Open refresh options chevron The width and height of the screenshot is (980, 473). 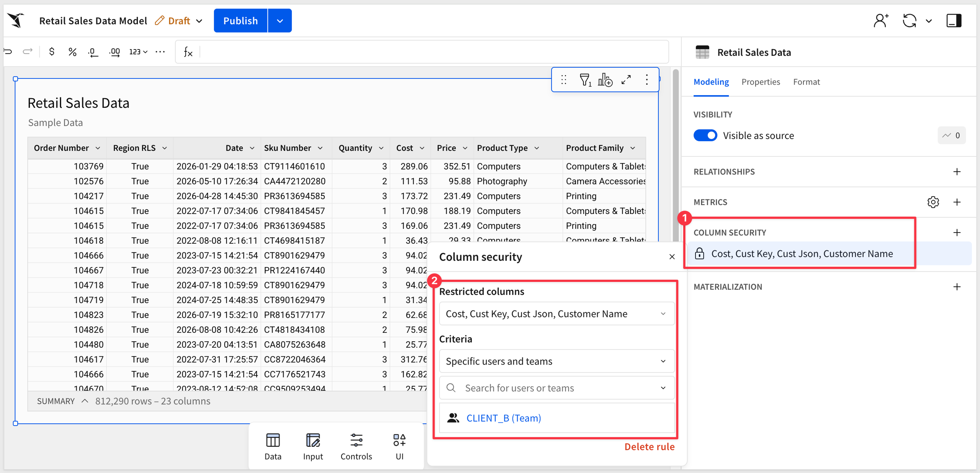(929, 21)
